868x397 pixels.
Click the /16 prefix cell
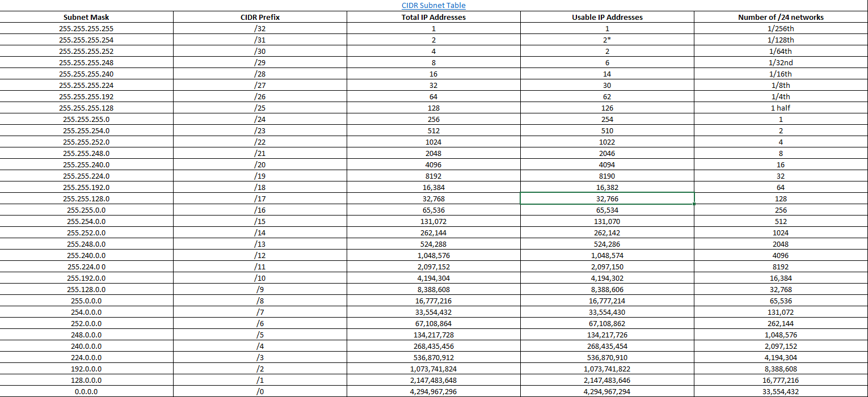tap(260, 210)
